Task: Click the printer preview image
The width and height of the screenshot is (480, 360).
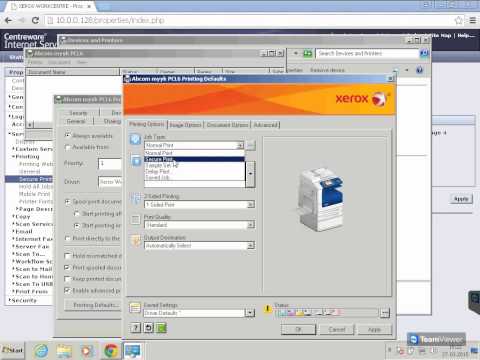Action: click(x=322, y=199)
